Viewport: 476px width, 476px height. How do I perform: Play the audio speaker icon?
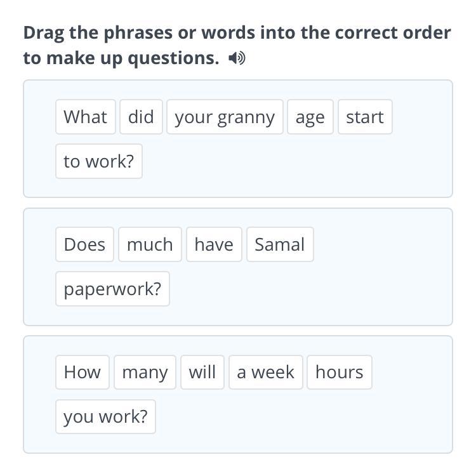point(237,58)
